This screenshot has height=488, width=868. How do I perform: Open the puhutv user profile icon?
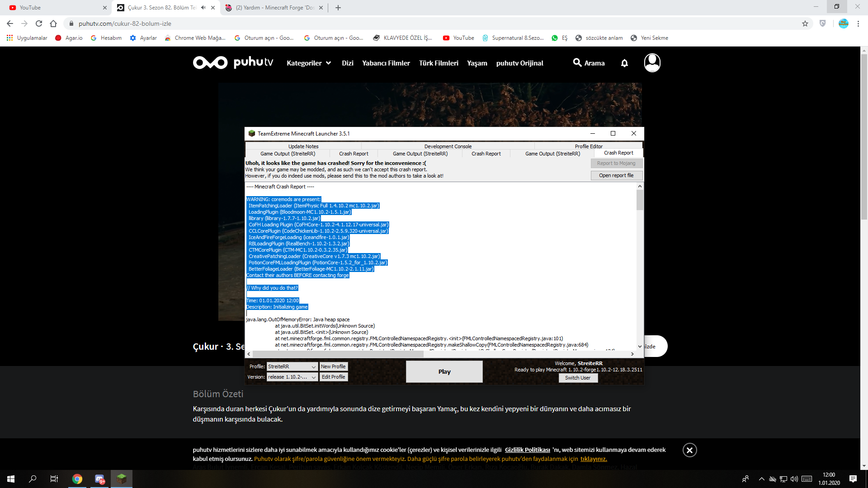point(652,63)
